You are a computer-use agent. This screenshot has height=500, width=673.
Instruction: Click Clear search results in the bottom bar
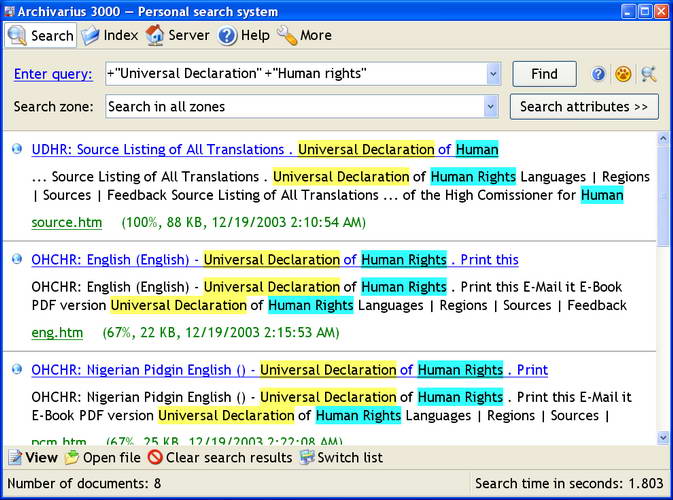click(x=219, y=458)
